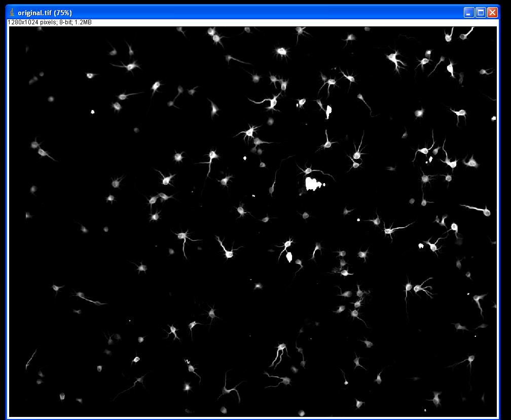Click the window's right border edge

tap(499, 218)
